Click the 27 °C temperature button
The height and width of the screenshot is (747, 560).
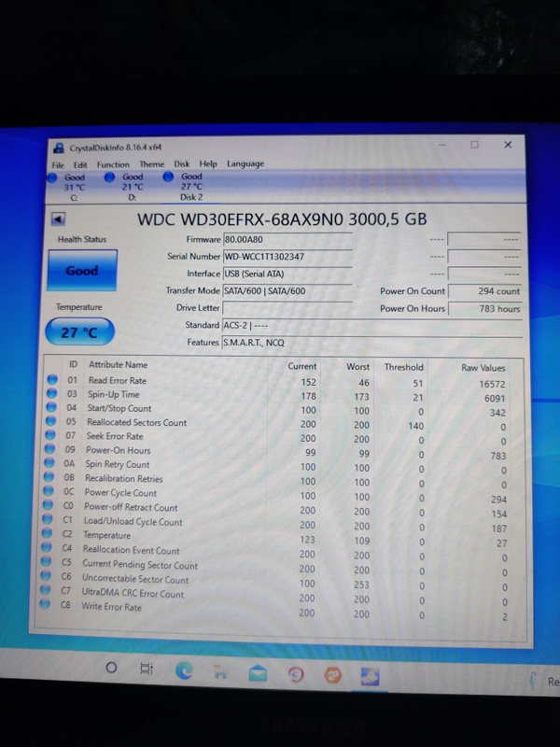pos(79,331)
